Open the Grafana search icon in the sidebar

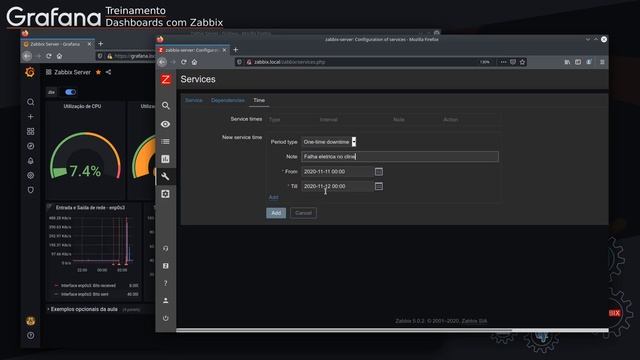31,102
